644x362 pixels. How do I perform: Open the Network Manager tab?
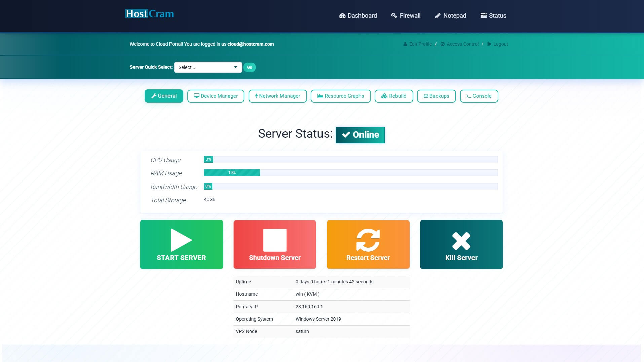click(277, 96)
